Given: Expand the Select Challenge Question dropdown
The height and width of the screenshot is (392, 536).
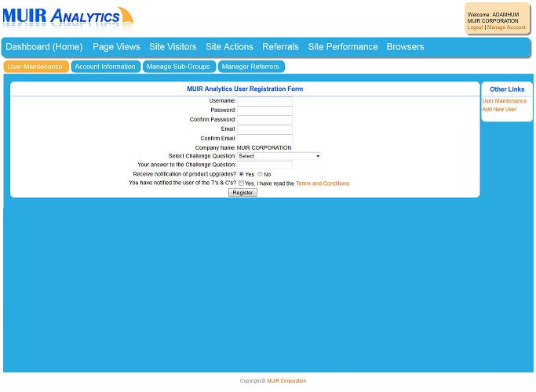Looking at the screenshot, I should pyautogui.click(x=279, y=156).
